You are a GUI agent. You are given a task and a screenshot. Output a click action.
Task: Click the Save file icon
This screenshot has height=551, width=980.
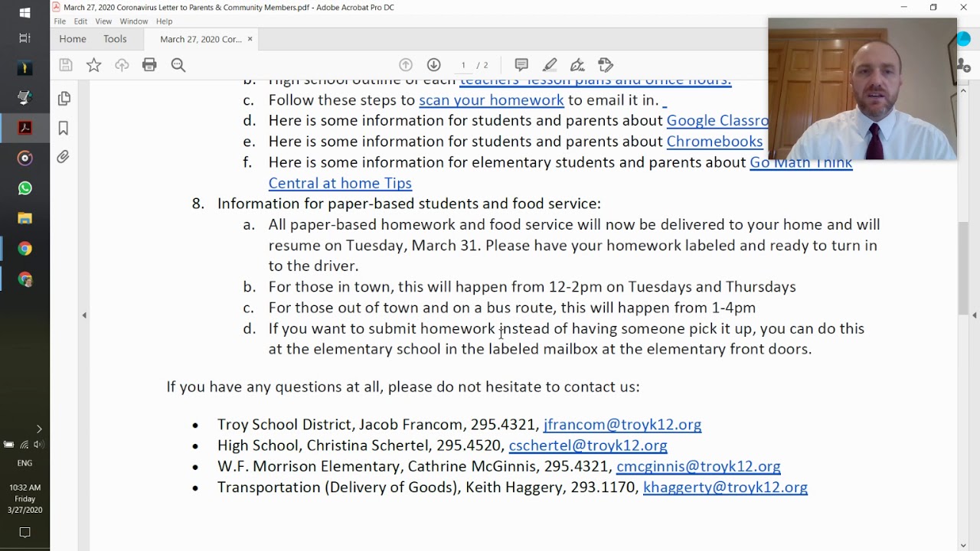pos(66,65)
